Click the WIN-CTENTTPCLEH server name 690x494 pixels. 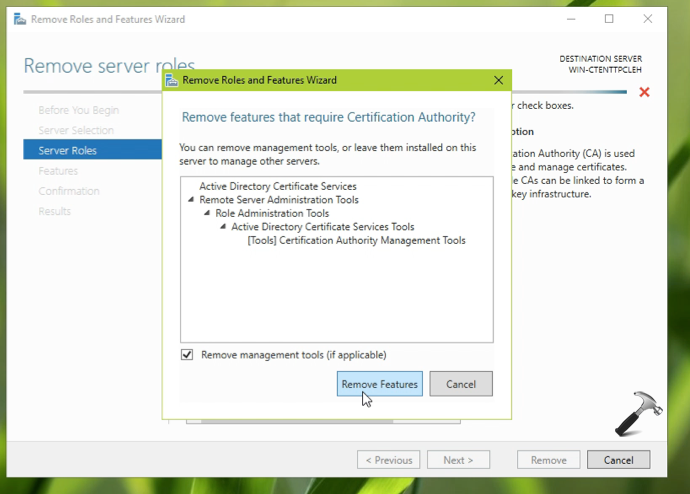605,70
